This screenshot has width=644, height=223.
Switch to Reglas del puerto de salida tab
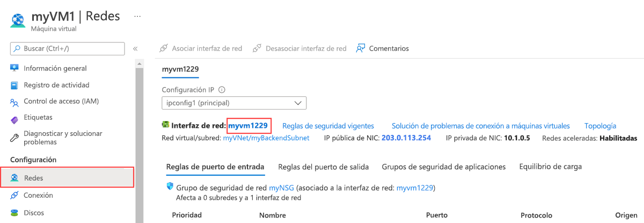[x=323, y=167]
